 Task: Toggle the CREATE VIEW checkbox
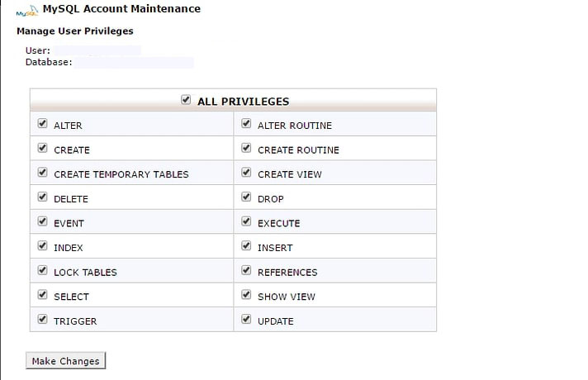pyautogui.click(x=246, y=173)
